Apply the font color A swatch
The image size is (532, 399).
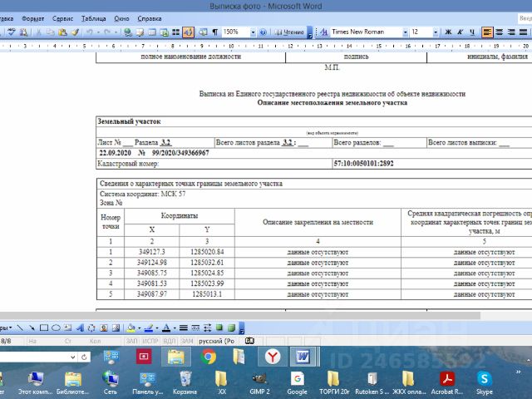tap(166, 328)
